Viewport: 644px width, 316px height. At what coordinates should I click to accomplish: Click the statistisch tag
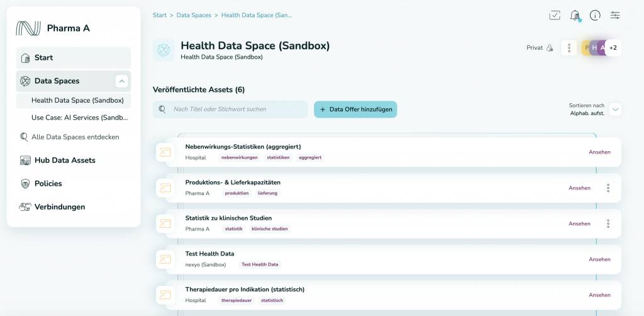click(x=272, y=300)
